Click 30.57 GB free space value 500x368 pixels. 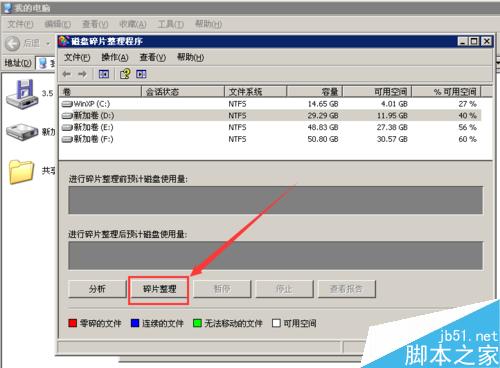click(392, 139)
